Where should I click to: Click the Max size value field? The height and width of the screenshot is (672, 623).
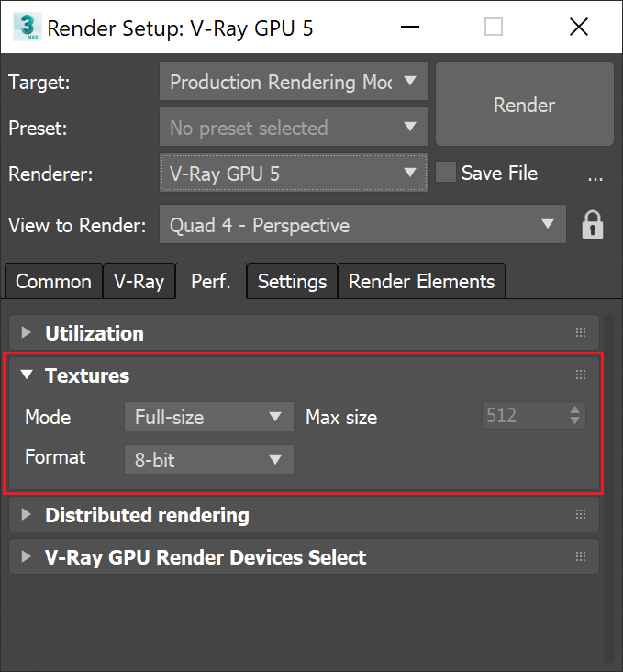[x=526, y=415]
